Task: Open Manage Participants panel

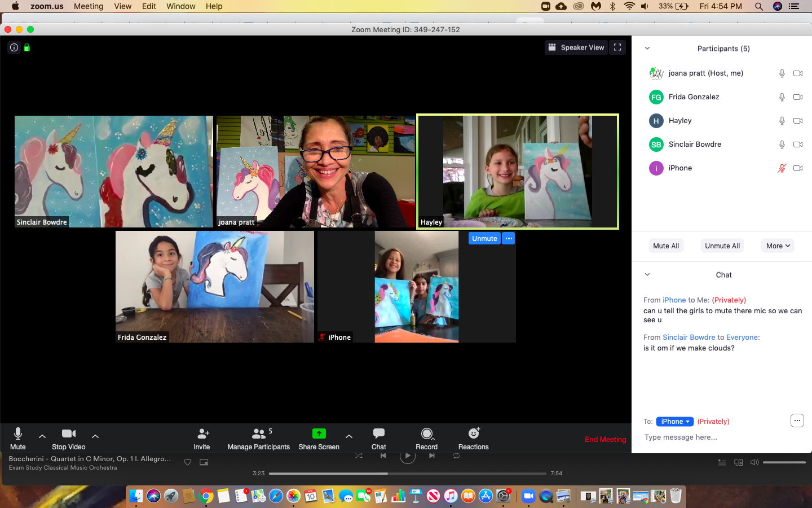Action: click(258, 433)
